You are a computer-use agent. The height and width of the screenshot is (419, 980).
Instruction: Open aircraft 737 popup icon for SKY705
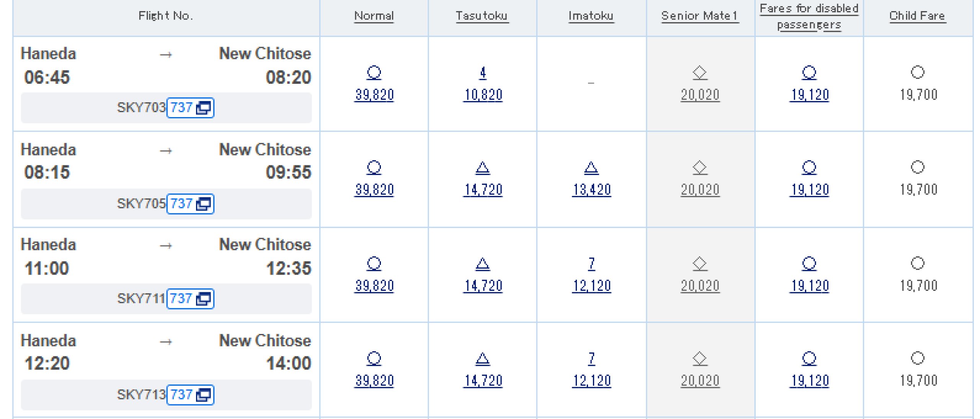coord(203,204)
